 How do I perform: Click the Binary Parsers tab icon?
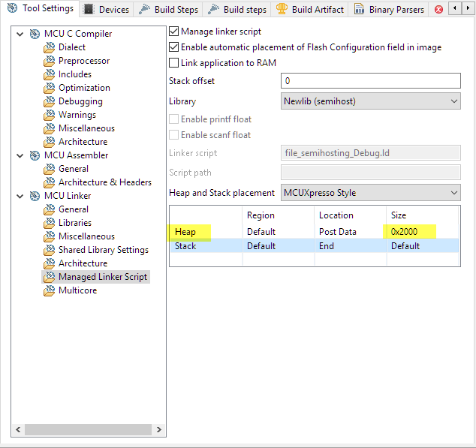[360, 10]
